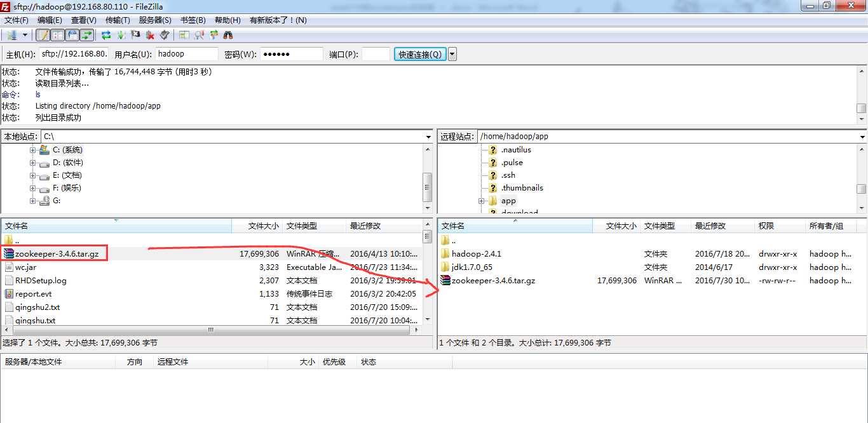This screenshot has width=868, height=423.
Task: Open the Site Manager icon
Action: coord(11,35)
